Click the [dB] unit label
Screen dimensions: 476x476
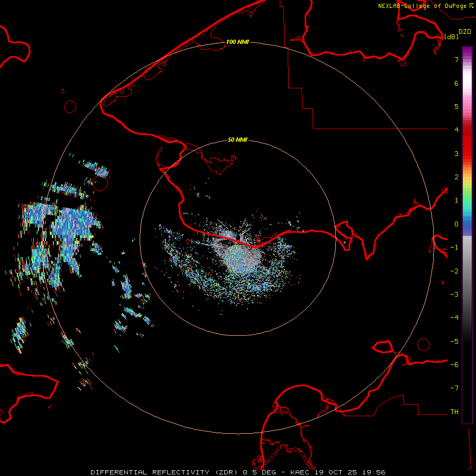click(x=451, y=36)
